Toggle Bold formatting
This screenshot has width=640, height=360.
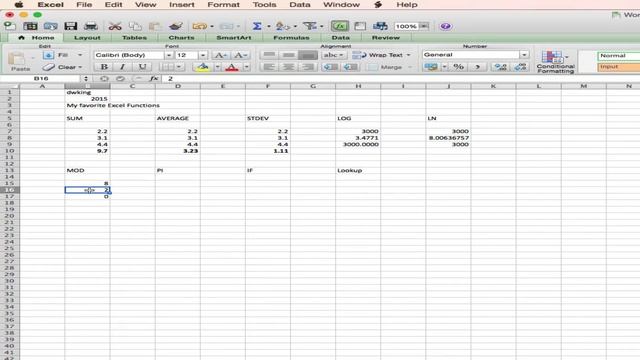pyautogui.click(x=104, y=67)
